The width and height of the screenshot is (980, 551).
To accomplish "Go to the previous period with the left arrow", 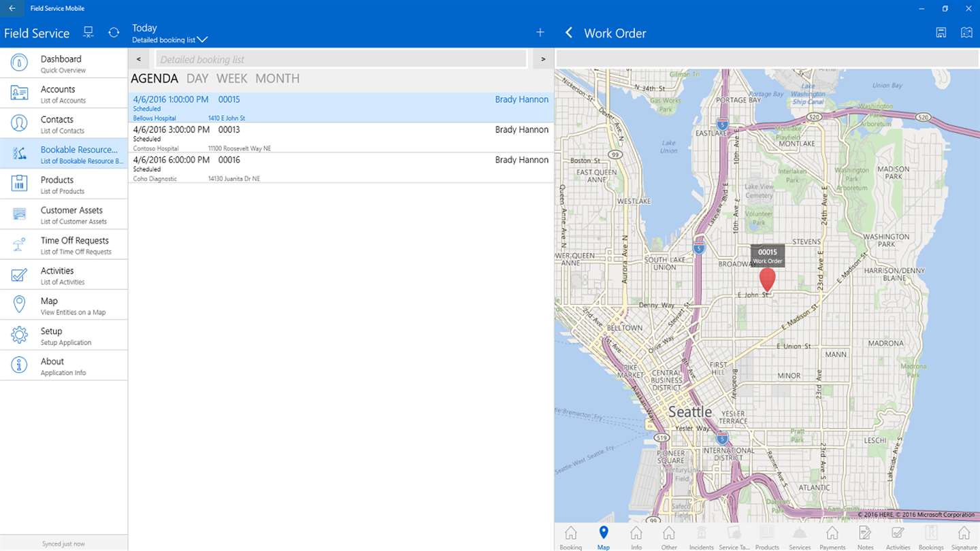I will (139, 59).
